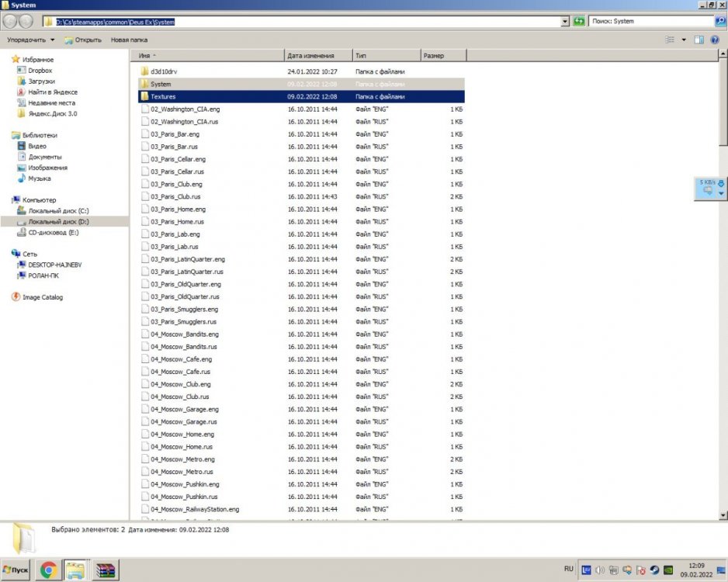Sort by the Размер column header
The width and height of the screenshot is (728, 582).
tap(433, 56)
